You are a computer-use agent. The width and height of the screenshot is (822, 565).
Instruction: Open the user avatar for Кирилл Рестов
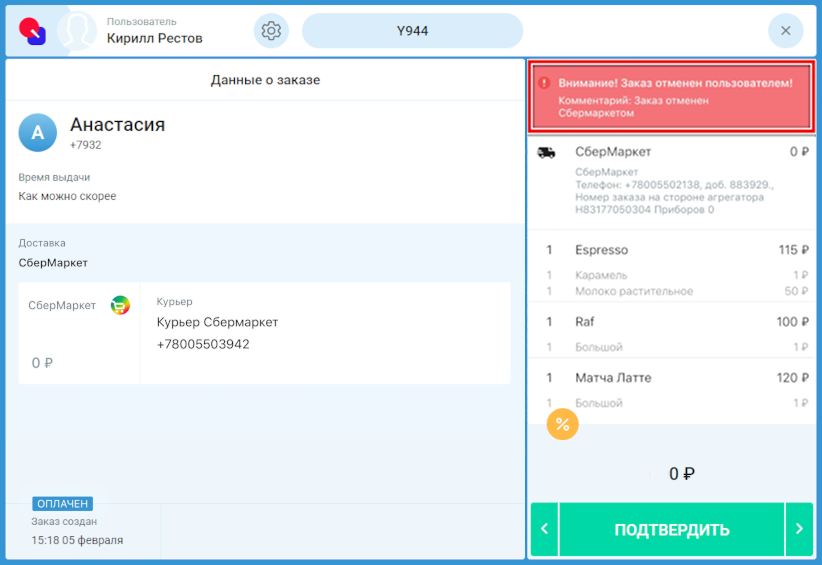(77, 31)
